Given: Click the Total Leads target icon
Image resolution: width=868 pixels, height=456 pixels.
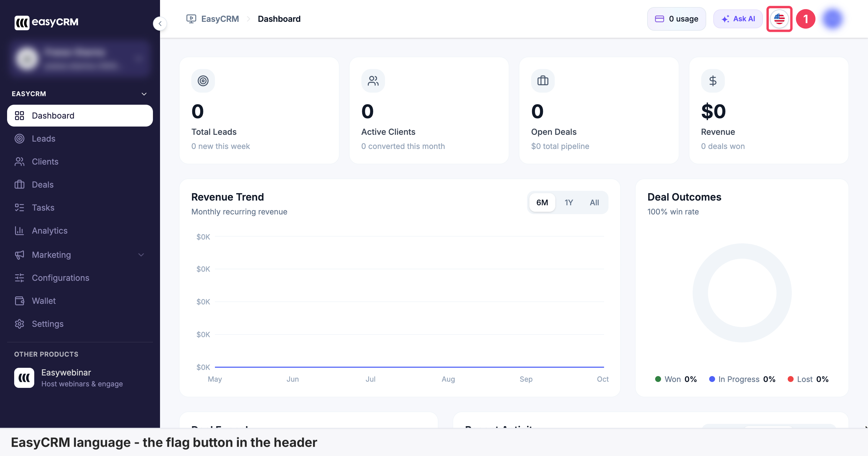Looking at the screenshot, I should pos(203,81).
